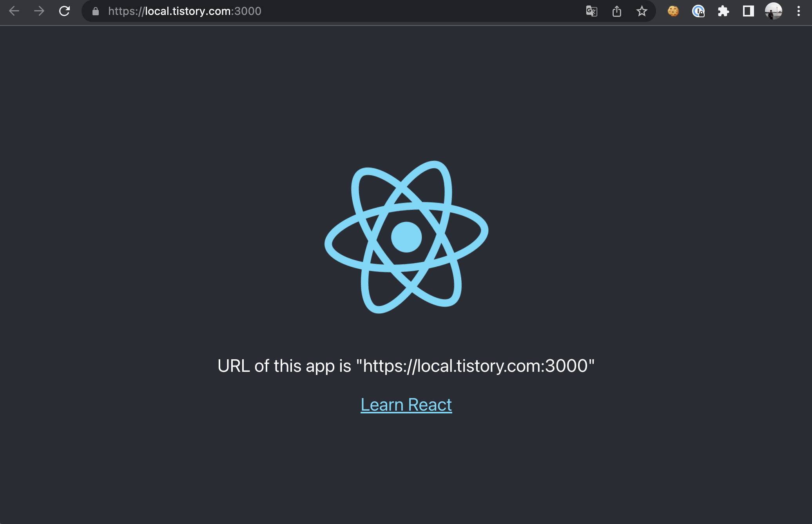Screen dimensions: 812x524
Task: Open the Extensions puzzle menu
Action: pos(723,11)
